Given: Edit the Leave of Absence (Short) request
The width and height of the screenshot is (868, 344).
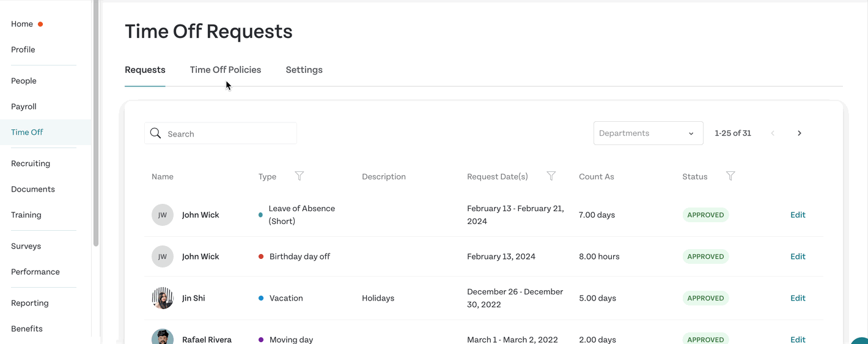Looking at the screenshot, I should point(798,215).
